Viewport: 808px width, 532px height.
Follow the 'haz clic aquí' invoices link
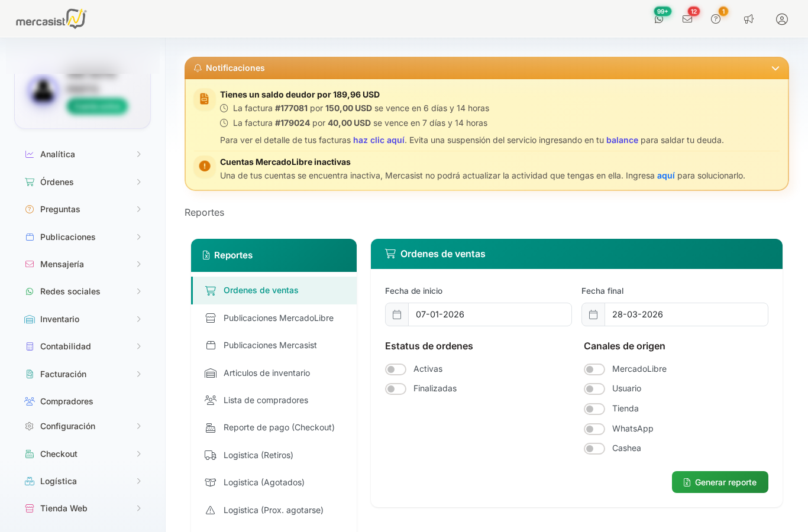(379, 140)
